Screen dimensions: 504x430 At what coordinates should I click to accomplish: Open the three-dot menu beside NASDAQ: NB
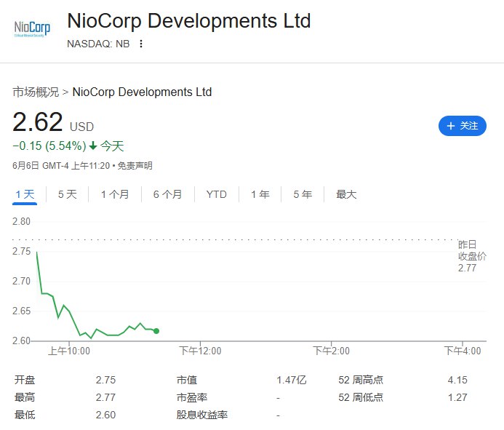pyautogui.click(x=141, y=44)
